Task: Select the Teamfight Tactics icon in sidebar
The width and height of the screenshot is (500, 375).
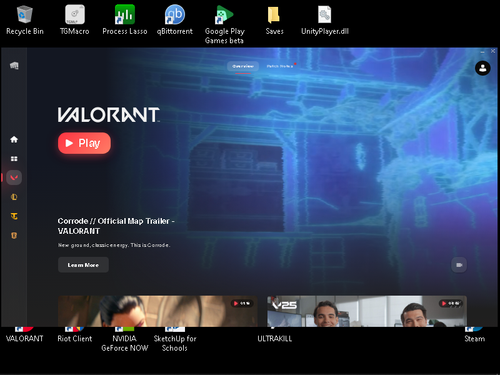Action: tap(14, 216)
